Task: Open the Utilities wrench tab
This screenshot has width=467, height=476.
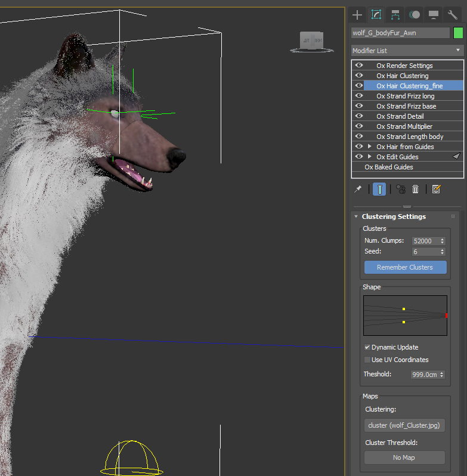Action: coord(453,15)
